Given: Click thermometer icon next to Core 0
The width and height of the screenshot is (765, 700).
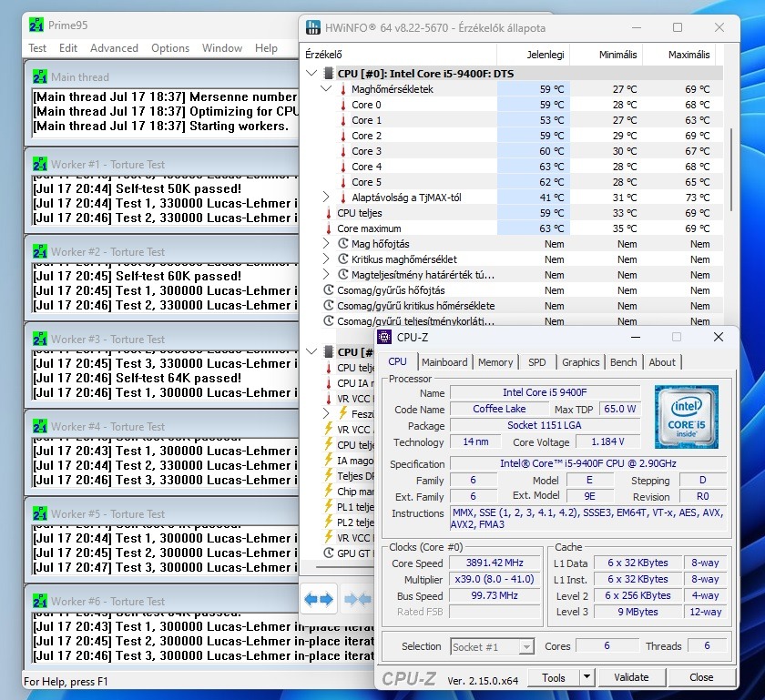Looking at the screenshot, I should coord(343,105).
